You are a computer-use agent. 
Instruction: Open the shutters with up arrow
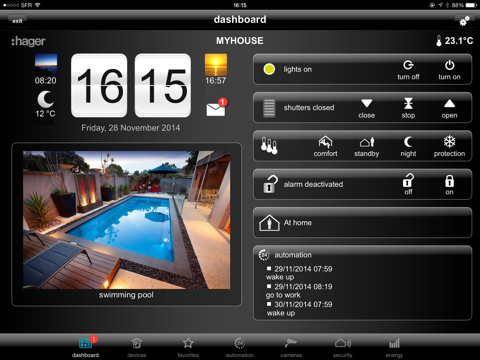(x=449, y=108)
